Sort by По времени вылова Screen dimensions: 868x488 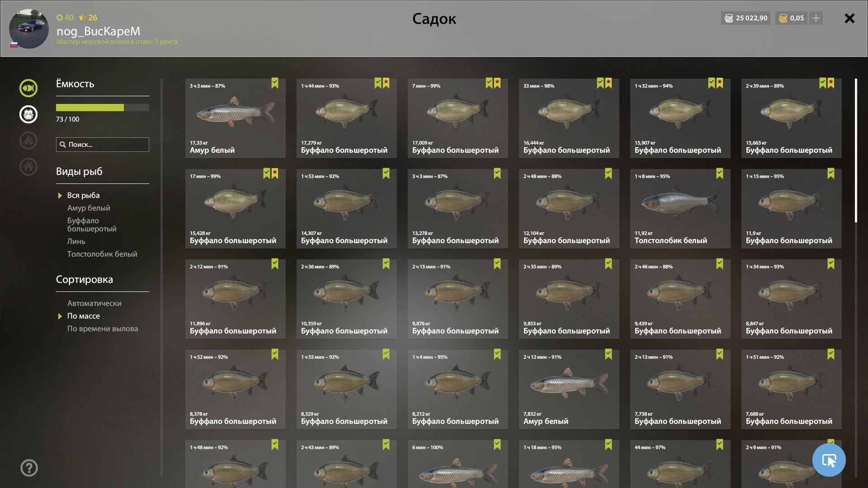[x=103, y=328]
